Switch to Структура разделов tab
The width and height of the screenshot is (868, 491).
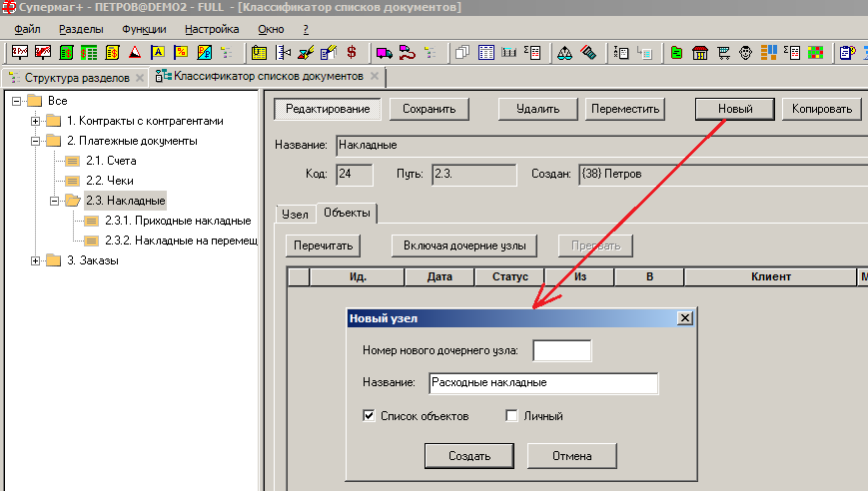[x=77, y=78]
